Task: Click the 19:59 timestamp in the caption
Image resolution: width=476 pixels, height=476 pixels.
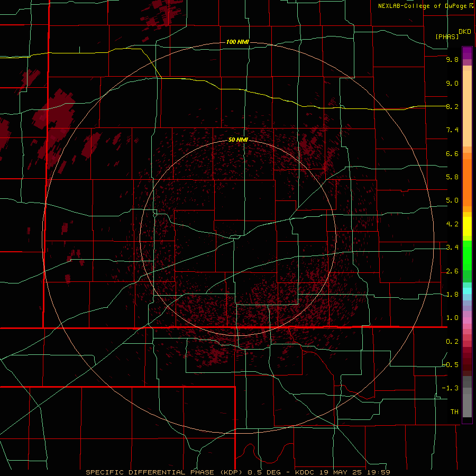Action: 378,472
